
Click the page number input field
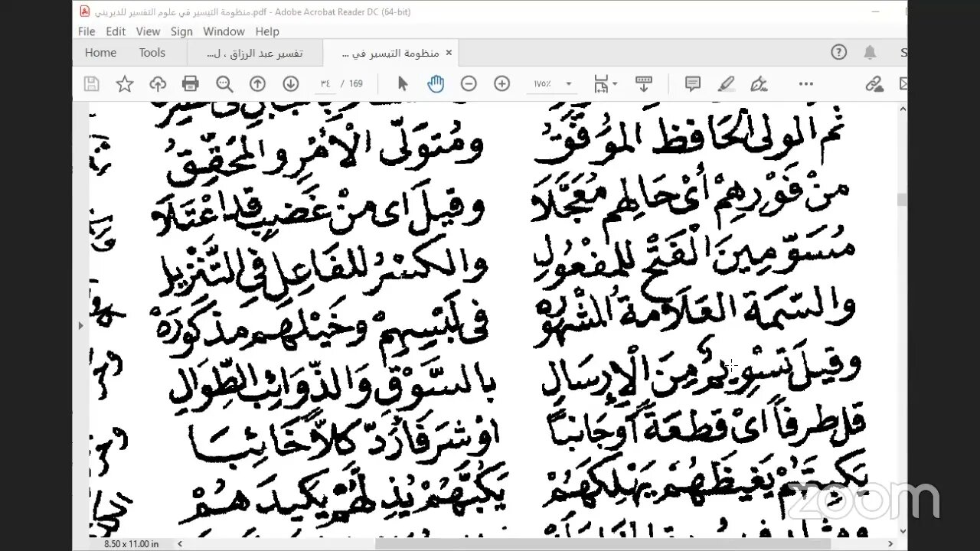(326, 84)
